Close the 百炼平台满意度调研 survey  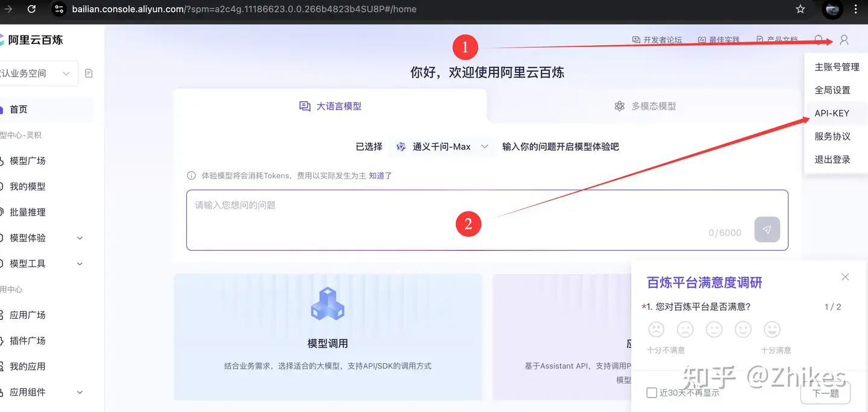tap(845, 277)
